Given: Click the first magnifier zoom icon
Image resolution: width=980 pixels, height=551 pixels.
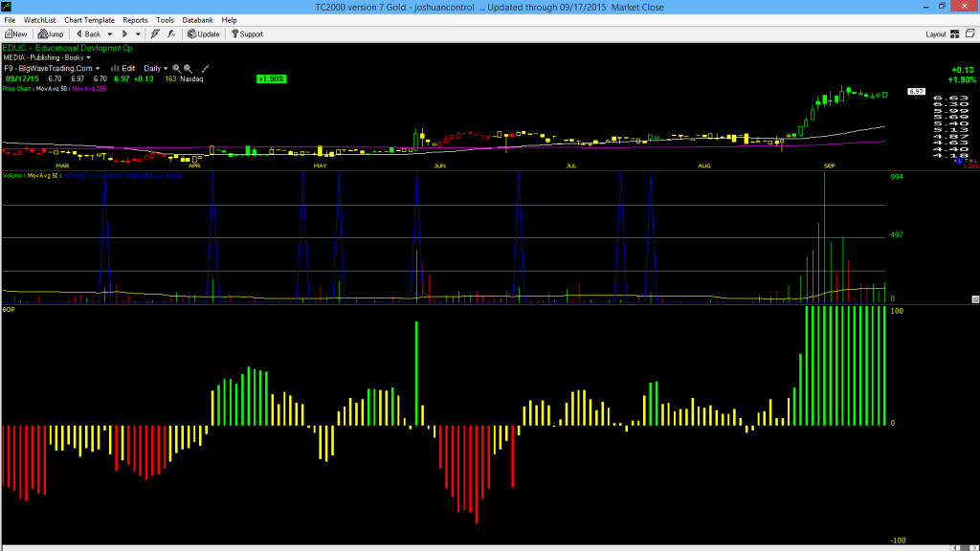Looking at the screenshot, I should coord(177,68).
